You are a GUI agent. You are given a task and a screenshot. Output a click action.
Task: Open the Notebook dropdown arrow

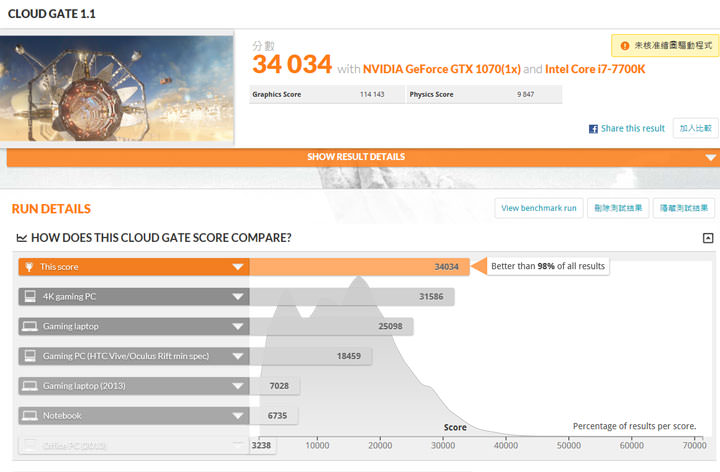238,415
